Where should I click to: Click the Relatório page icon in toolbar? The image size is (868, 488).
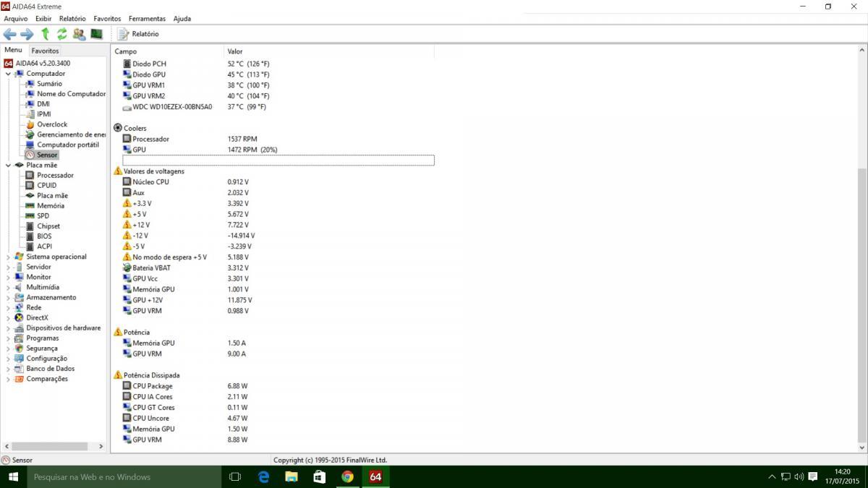click(x=123, y=34)
